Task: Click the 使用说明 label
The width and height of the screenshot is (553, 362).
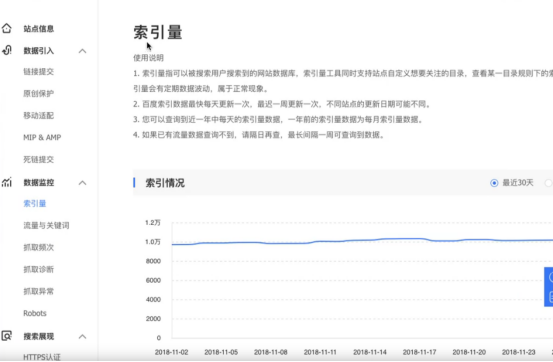Action: click(148, 58)
